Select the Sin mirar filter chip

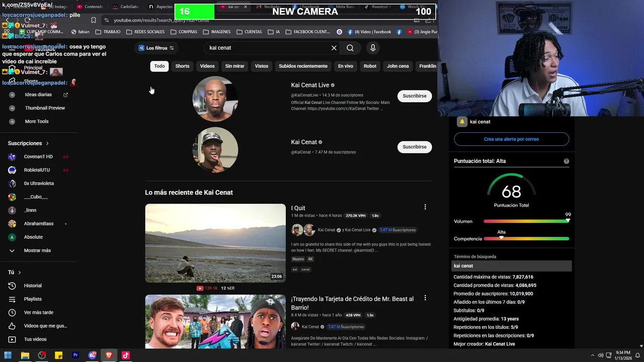234,66
